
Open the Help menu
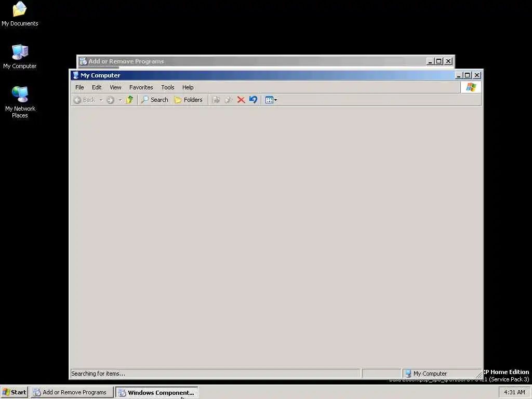click(188, 87)
